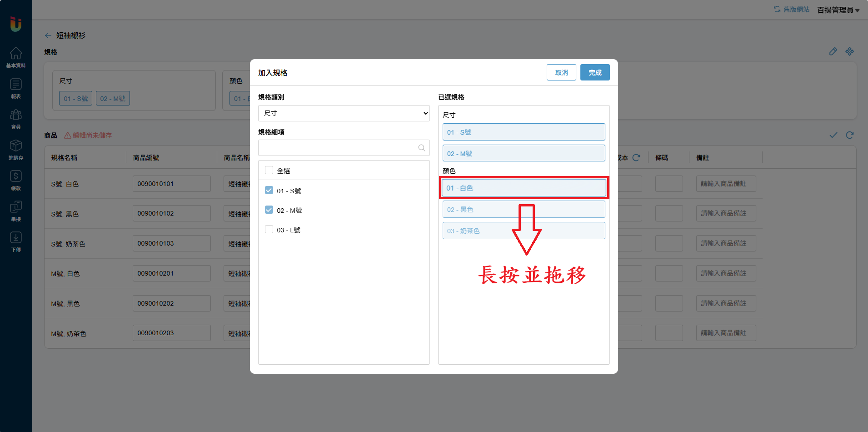
Task: Enable the 03 - L號 checkbox
Action: [269, 230]
